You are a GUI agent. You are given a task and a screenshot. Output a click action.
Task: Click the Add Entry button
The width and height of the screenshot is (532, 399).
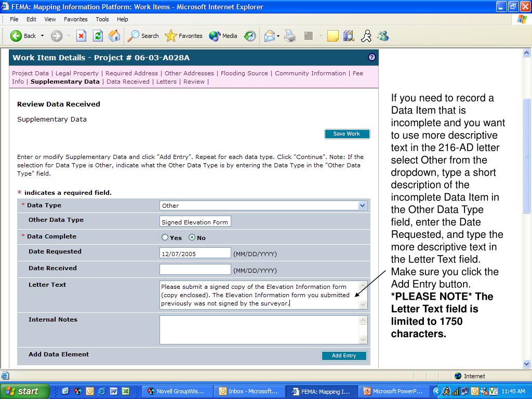point(344,356)
